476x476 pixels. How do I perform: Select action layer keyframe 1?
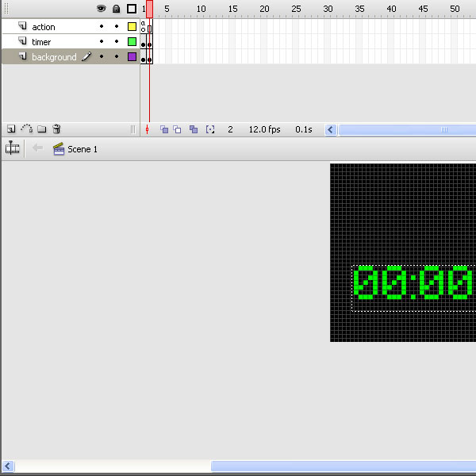143,27
